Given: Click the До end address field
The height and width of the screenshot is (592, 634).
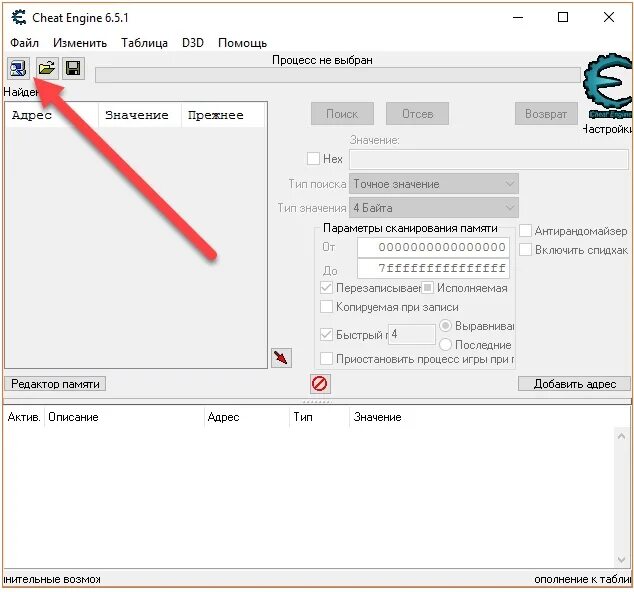Looking at the screenshot, I should coord(433,268).
